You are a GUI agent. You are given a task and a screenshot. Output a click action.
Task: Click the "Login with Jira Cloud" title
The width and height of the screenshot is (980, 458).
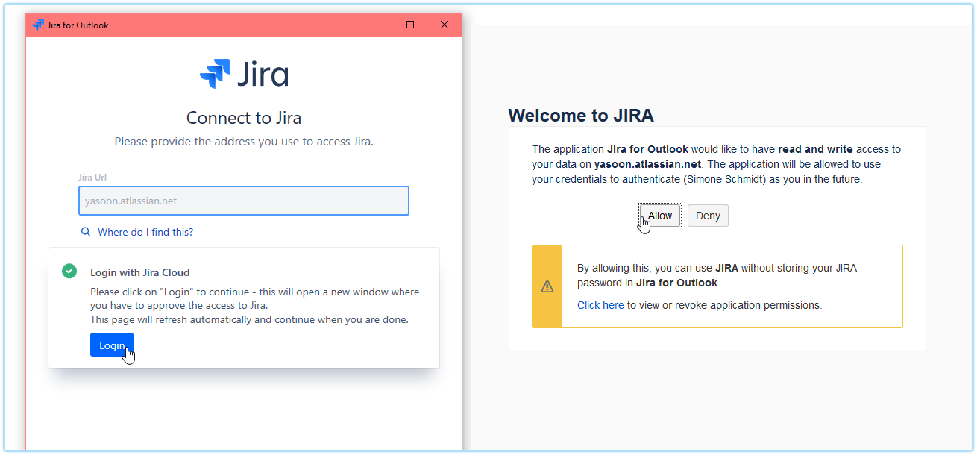coord(140,272)
